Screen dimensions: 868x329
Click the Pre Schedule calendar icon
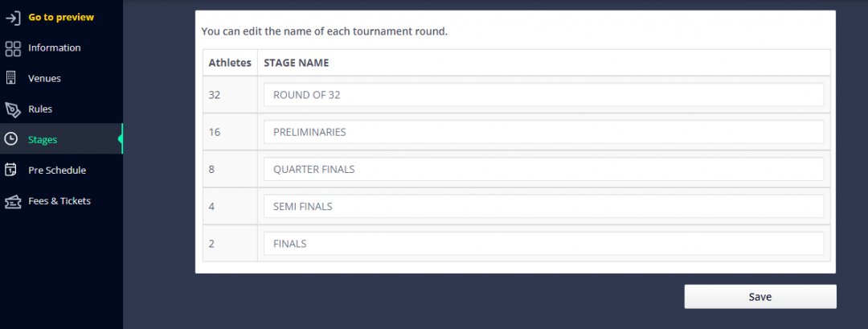point(10,170)
